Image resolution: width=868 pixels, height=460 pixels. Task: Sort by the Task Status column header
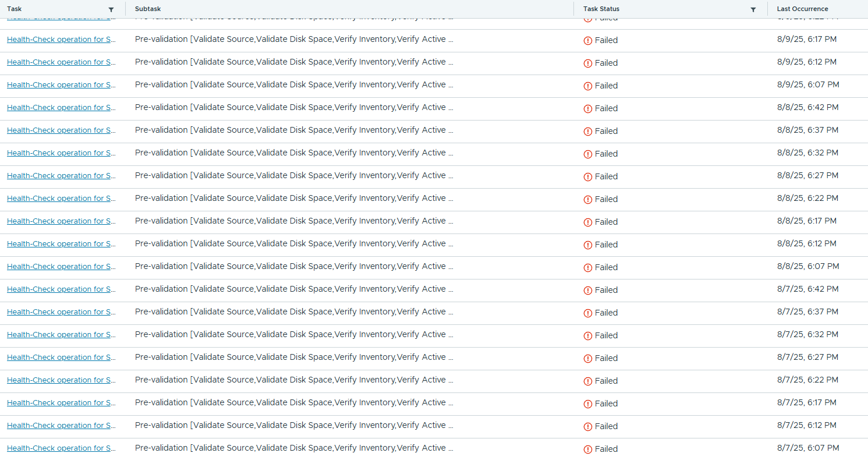(x=601, y=9)
